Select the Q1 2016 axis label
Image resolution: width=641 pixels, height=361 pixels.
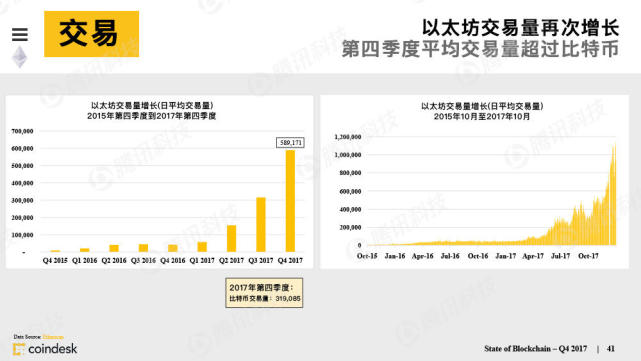[84, 260]
